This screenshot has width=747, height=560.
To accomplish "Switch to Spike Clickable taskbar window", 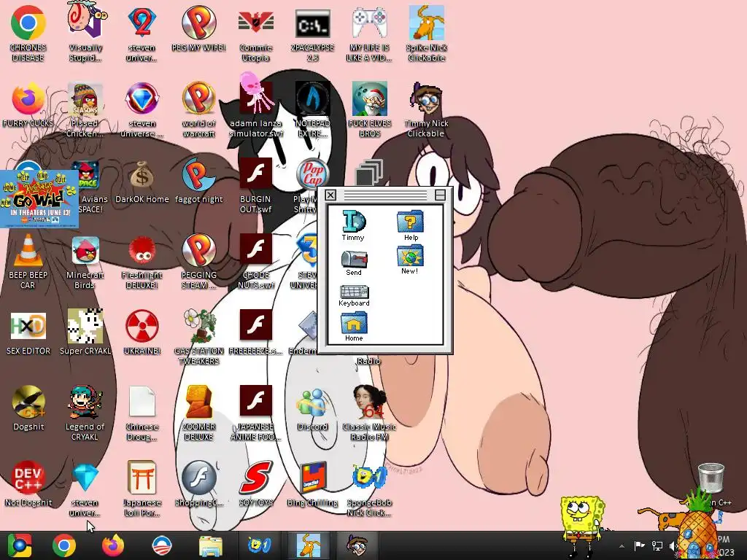I will [x=309, y=545].
